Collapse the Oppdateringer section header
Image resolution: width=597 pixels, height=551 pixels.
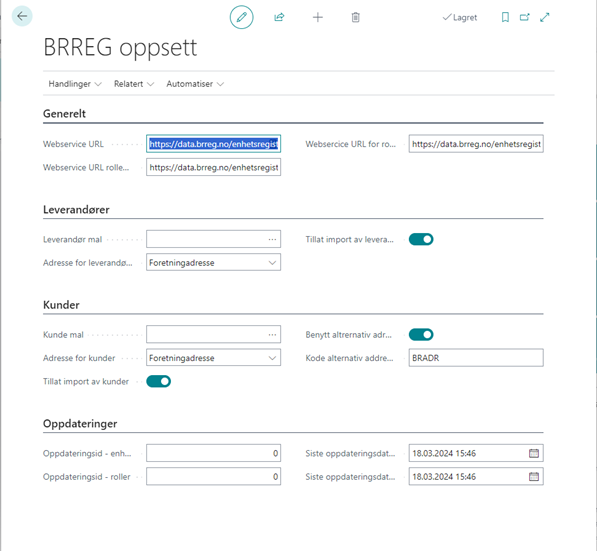(80, 423)
